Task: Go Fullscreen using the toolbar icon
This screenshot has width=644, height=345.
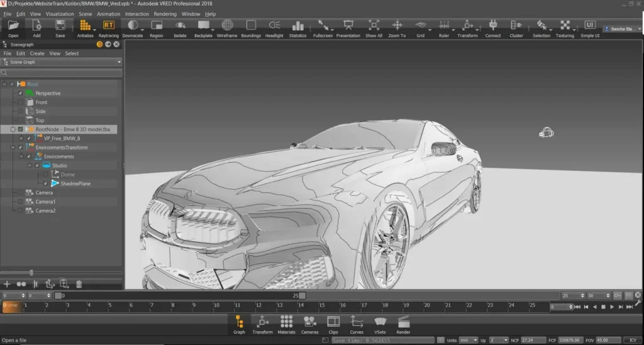Action: click(x=323, y=25)
